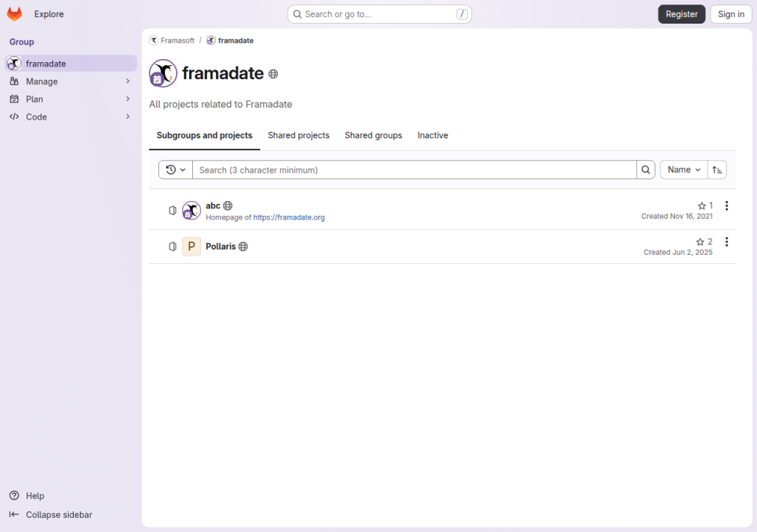Screen dimensions: 757x532
Task: Click the Framasoft breadcrumb avatar icon
Action: click(x=154, y=41)
